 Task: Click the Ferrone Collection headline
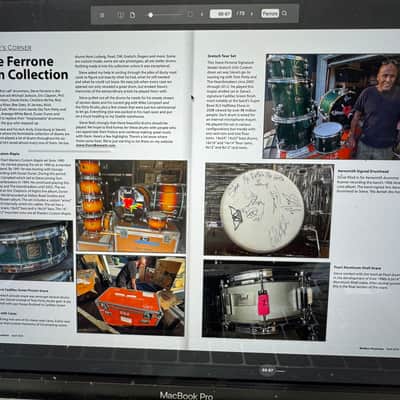click(x=33, y=68)
